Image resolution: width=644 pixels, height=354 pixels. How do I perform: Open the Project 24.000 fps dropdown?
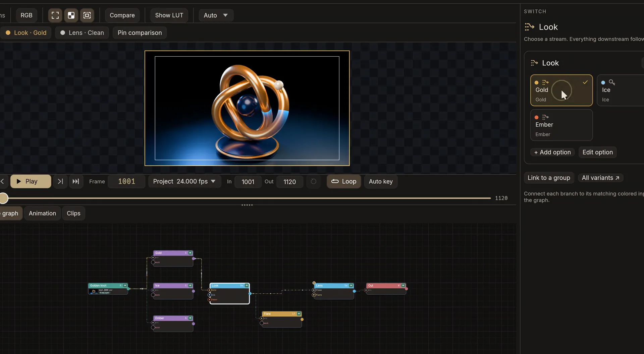(184, 181)
